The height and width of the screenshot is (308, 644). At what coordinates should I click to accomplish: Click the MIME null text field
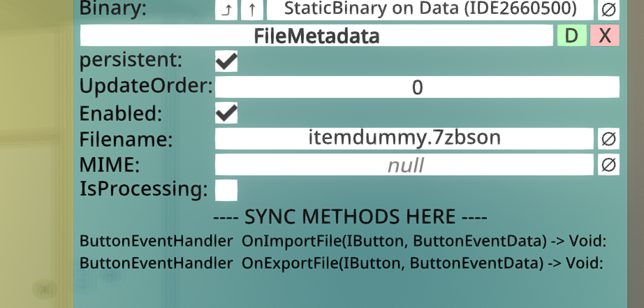[x=404, y=165]
